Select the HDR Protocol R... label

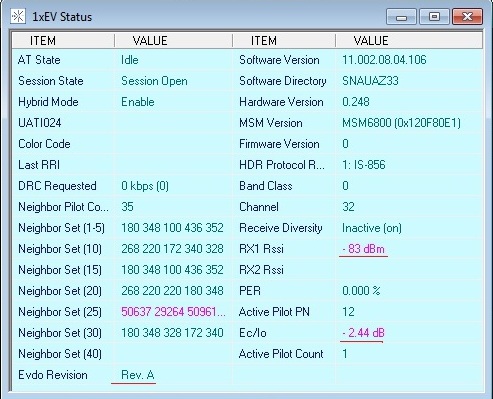tap(282, 165)
